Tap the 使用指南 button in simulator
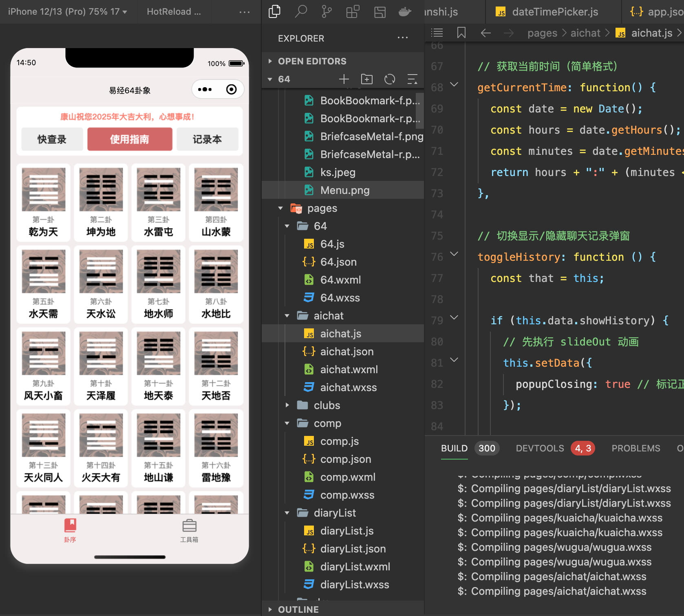 [130, 139]
